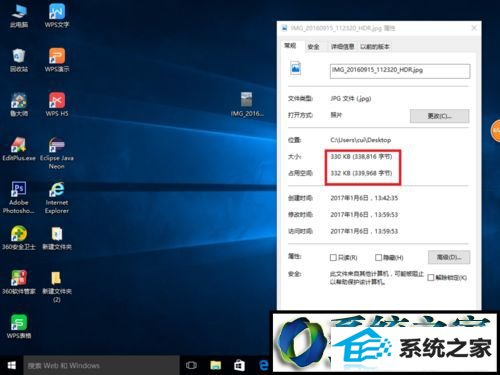The height and width of the screenshot is (375, 500).
Task: Open the This PC desktop icon
Action: [19, 15]
